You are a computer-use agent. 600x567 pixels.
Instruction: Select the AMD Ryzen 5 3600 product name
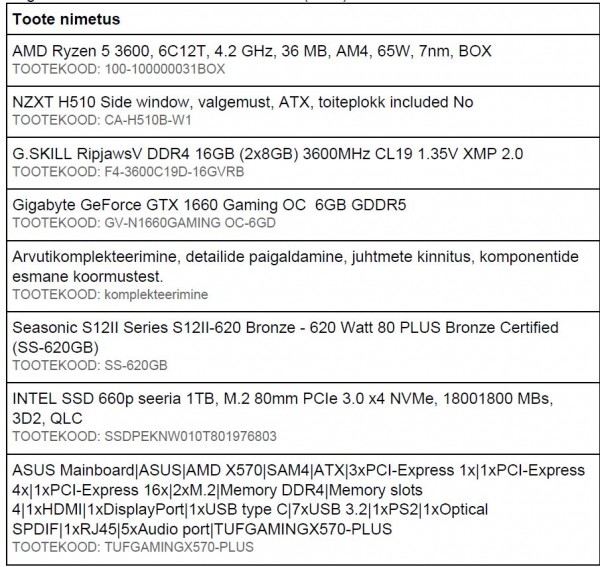click(x=252, y=51)
